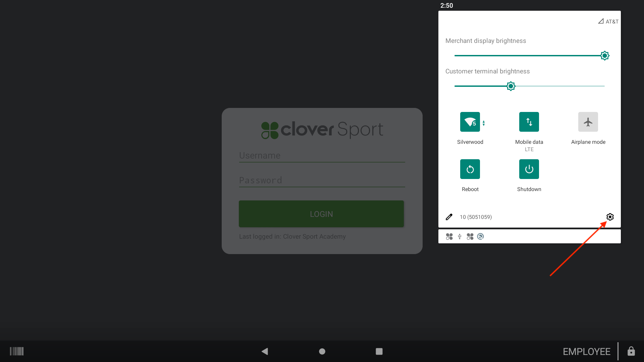The width and height of the screenshot is (644, 362).
Task: Click the pencil edit tiles icon
Action: (449, 217)
